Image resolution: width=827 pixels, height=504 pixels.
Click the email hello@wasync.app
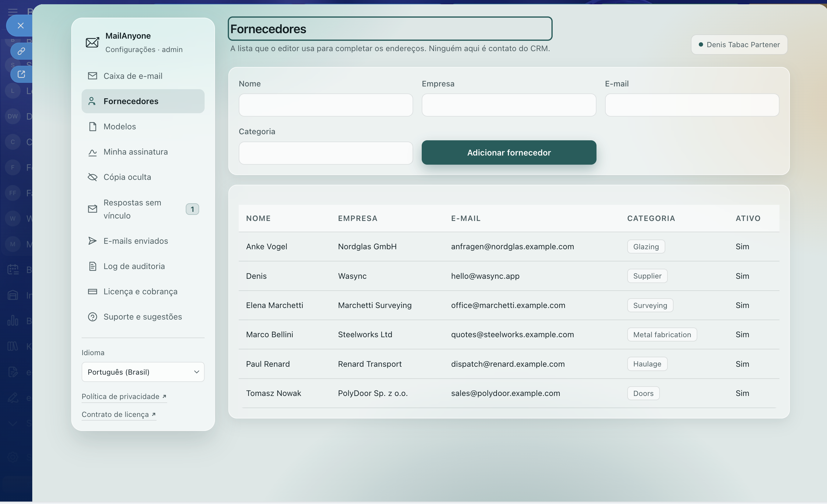coord(485,276)
